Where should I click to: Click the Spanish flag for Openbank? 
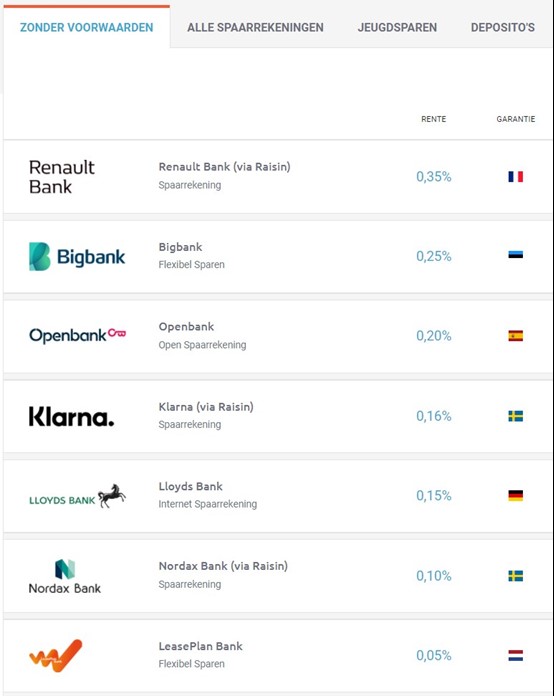[x=515, y=336]
